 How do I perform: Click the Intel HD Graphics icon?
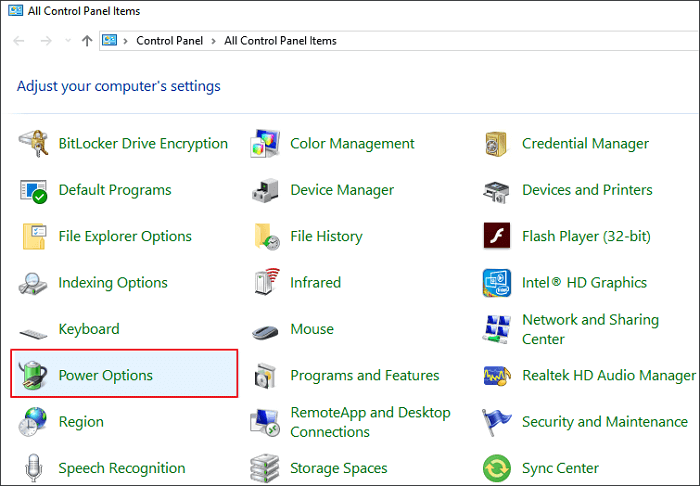coord(497,283)
